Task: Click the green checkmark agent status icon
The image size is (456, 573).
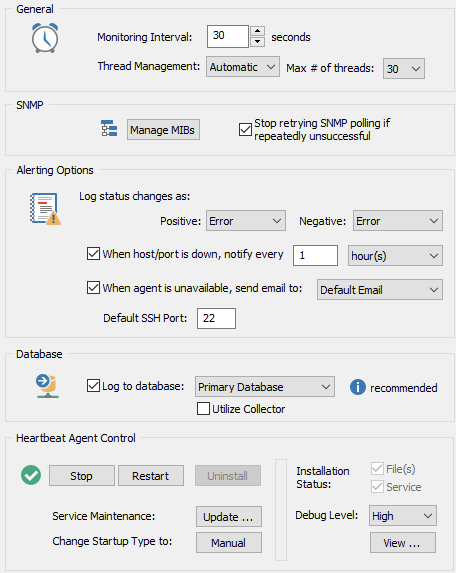Action: click(31, 475)
